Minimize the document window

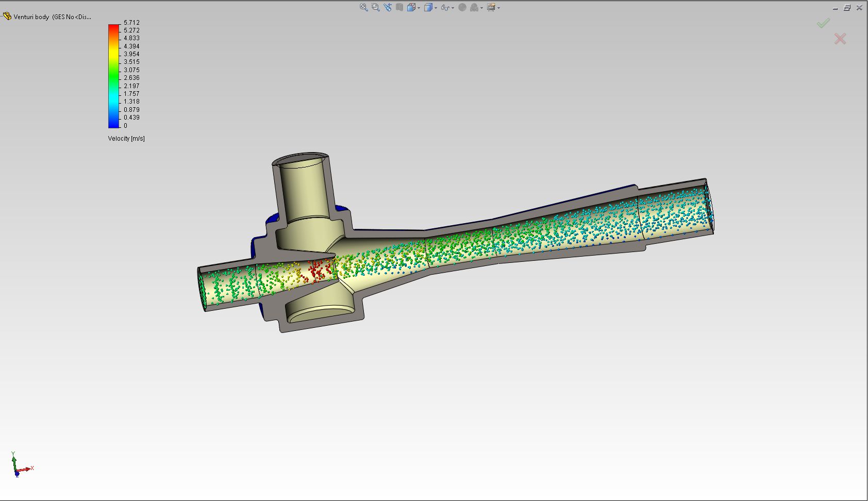[836, 8]
